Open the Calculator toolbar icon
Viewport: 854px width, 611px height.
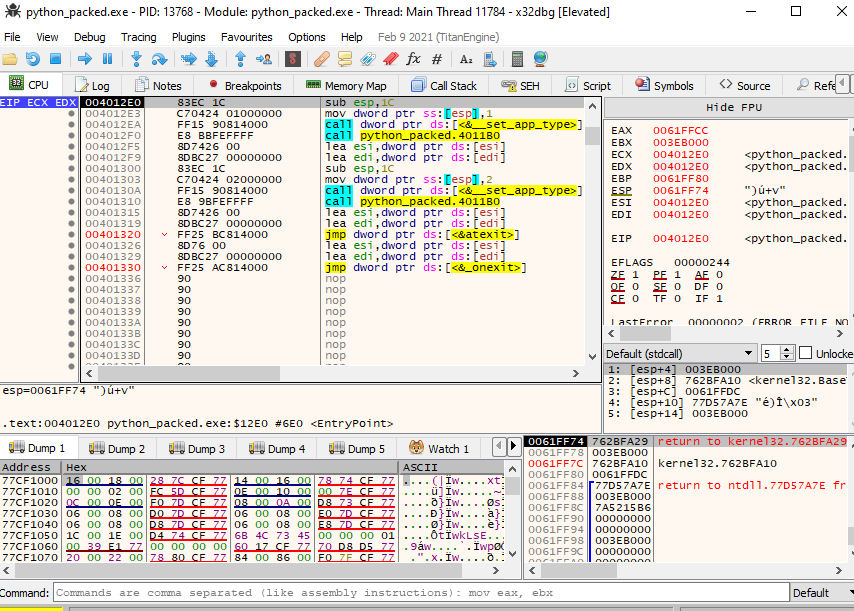517,59
